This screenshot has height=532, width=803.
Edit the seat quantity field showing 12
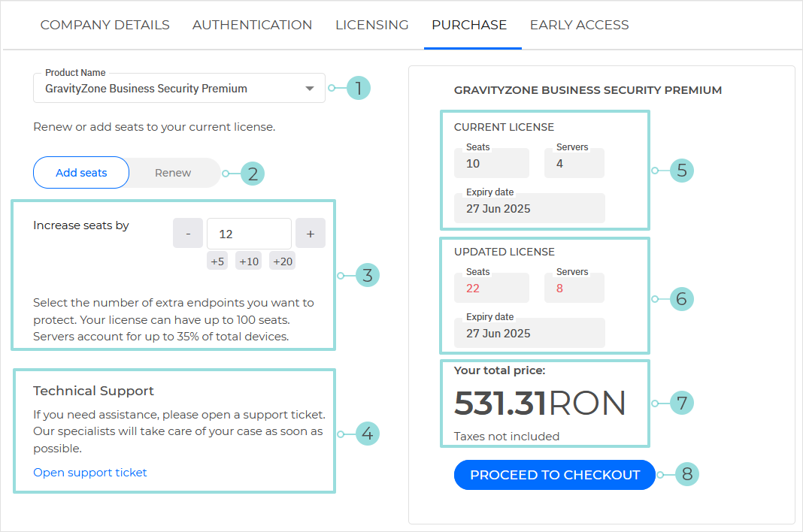pyautogui.click(x=248, y=233)
